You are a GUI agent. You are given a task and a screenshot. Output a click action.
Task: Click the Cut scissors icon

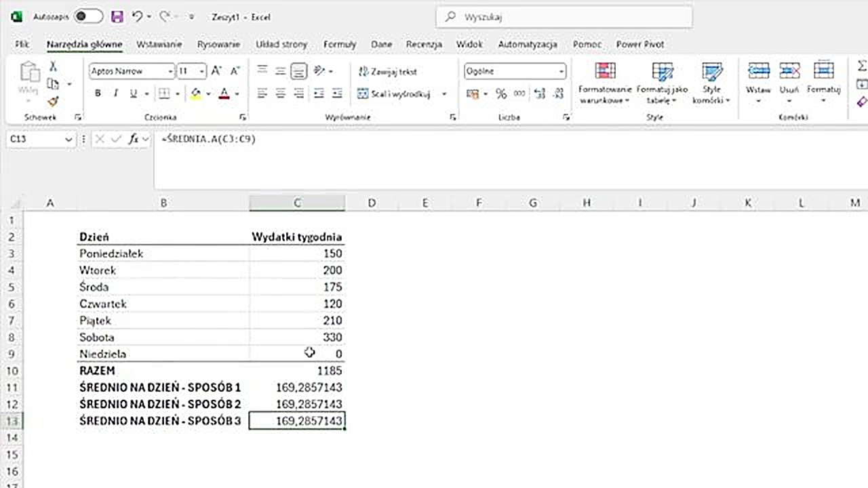(x=53, y=66)
